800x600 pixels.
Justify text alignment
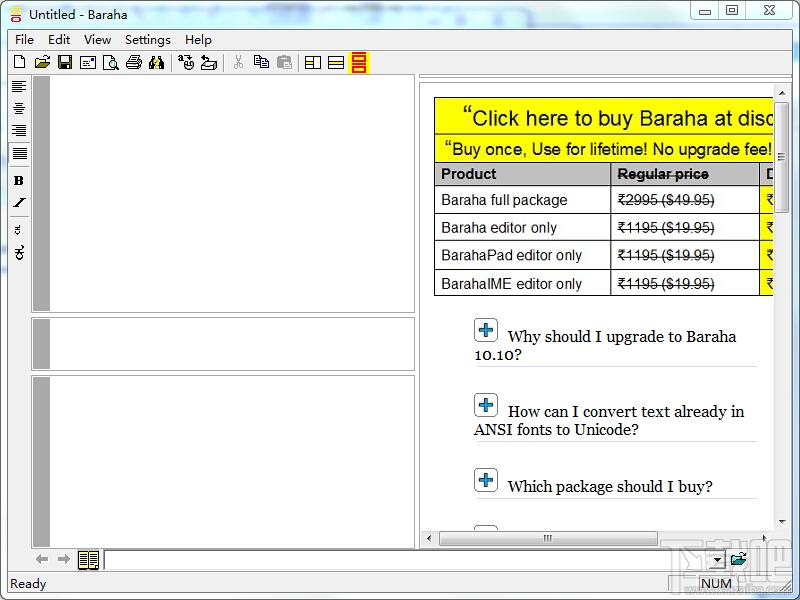tap(19, 153)
